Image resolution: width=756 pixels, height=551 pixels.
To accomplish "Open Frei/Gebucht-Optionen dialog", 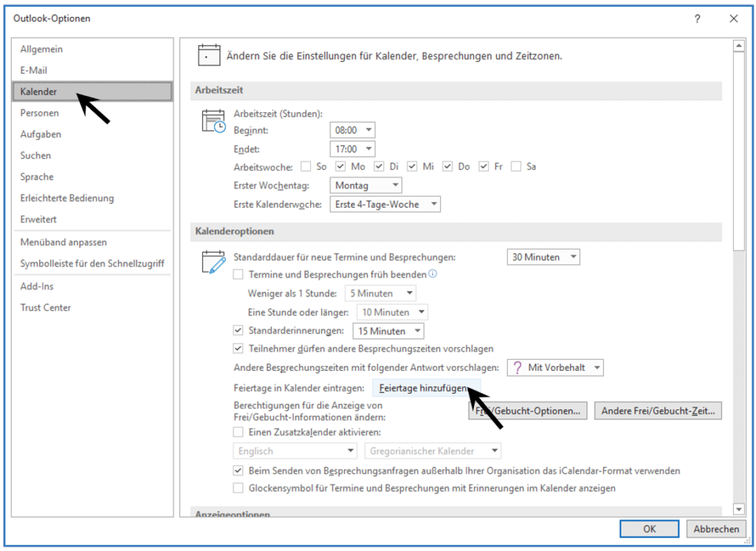I will pyautogui.click(x=527, y=411).
